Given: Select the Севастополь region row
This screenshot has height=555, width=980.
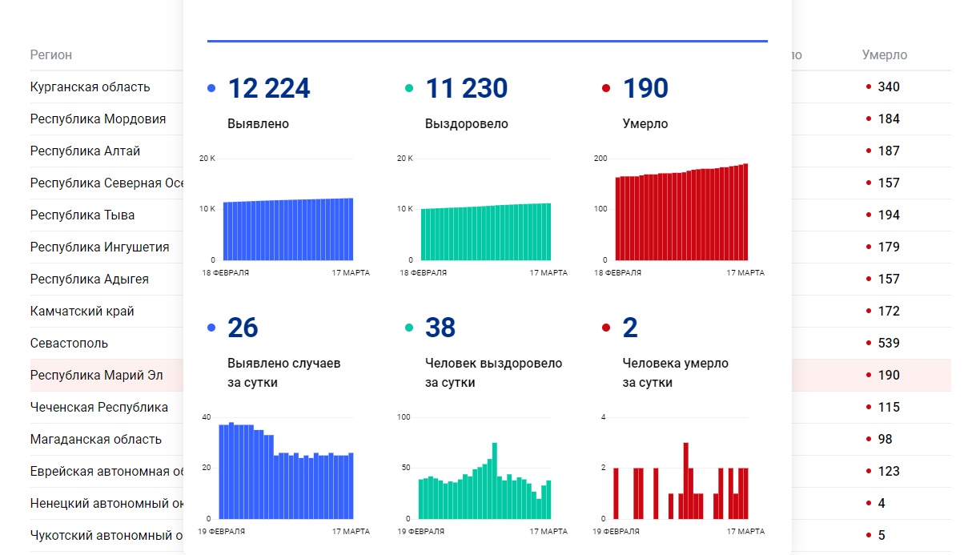Looking at the screenshot, I should pos(69,344).
